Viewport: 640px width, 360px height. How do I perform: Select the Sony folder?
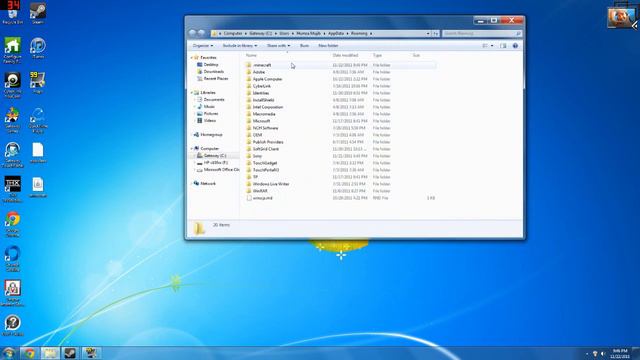tap(257, 156)
